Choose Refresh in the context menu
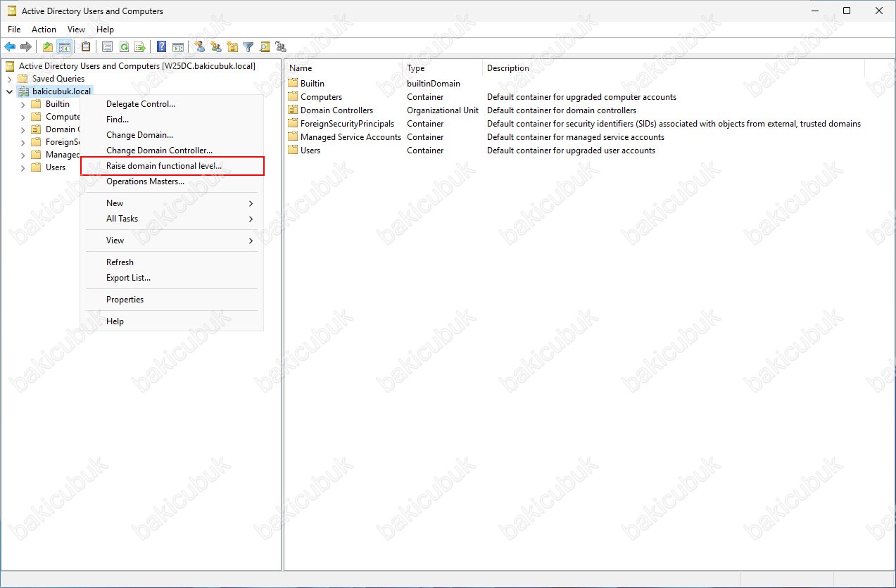Viewport: 896px width, 588px height. coord(172,262)
